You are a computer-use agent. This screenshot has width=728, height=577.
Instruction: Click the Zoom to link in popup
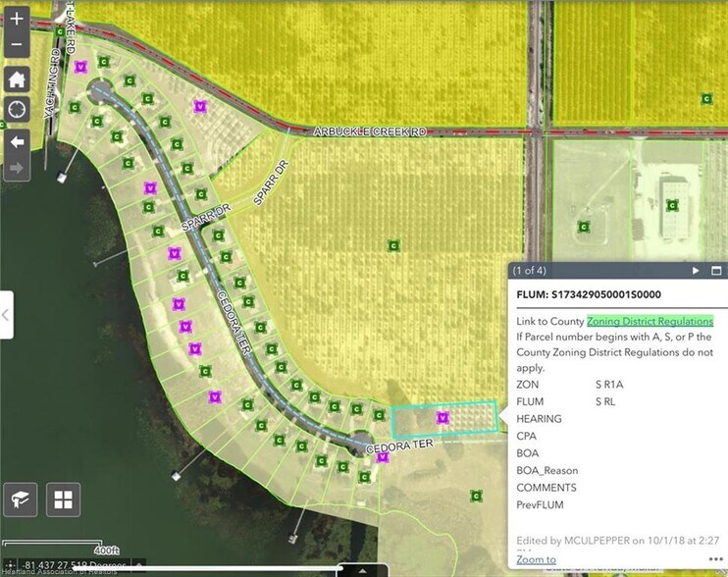pyautogui.click(x=537, y=559)
